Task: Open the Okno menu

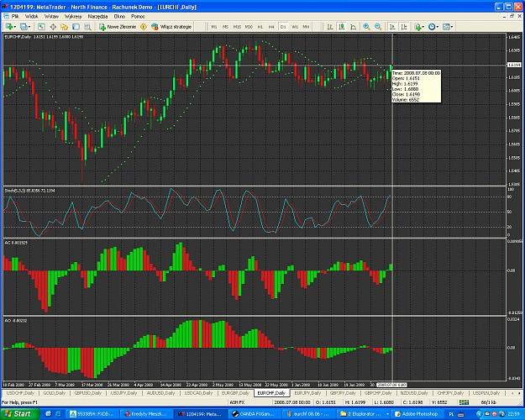Action: pos(119,17)
